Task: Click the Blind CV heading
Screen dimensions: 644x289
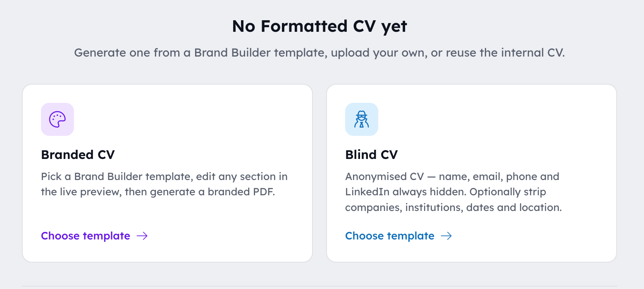Action: (371, 154)
